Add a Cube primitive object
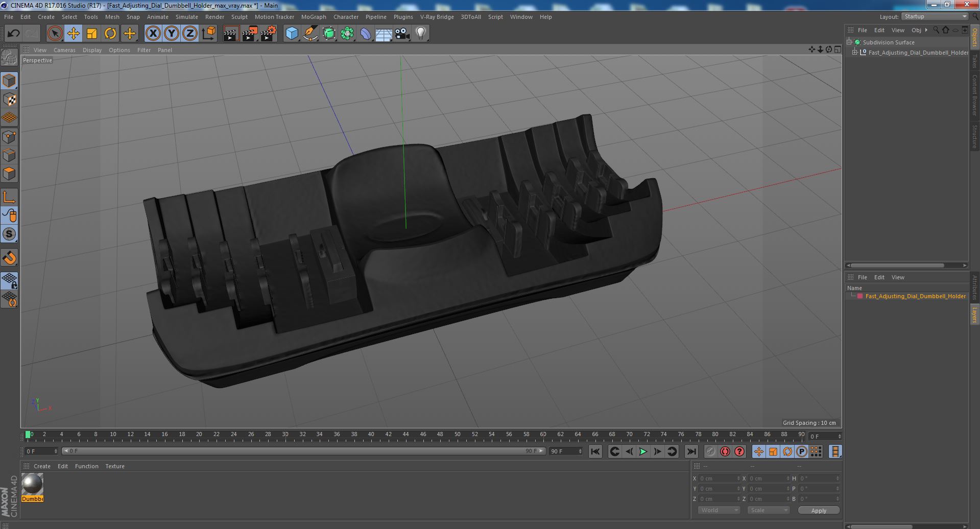This screenshot has width=980, height=529. 292,34
